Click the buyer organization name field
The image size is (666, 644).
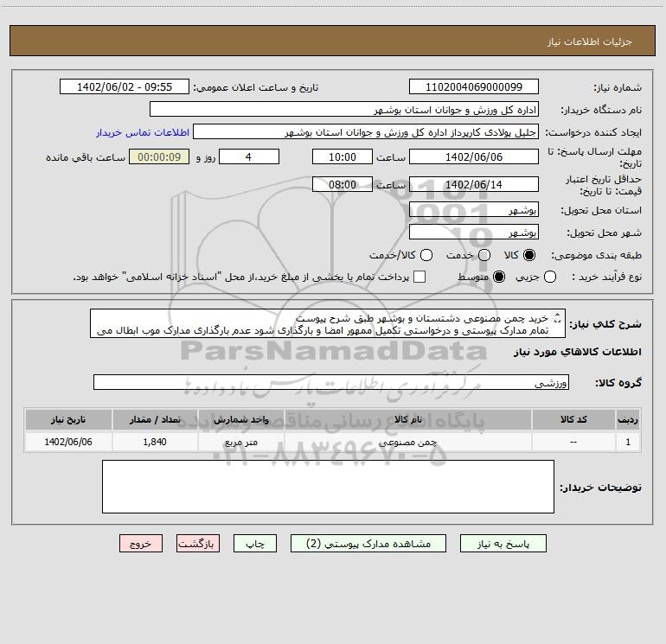[344, 109]
